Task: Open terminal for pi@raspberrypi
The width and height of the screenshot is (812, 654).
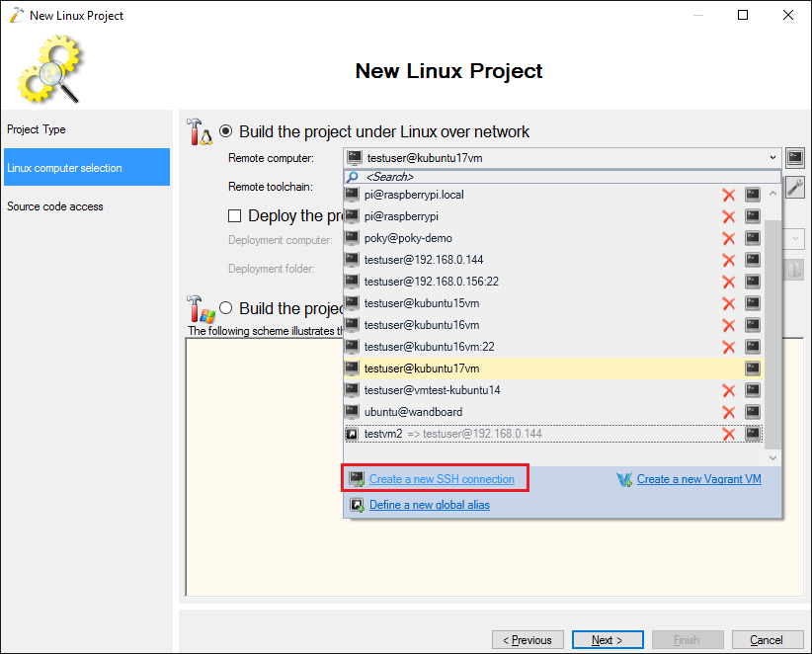Action: (x=753, y=216)
